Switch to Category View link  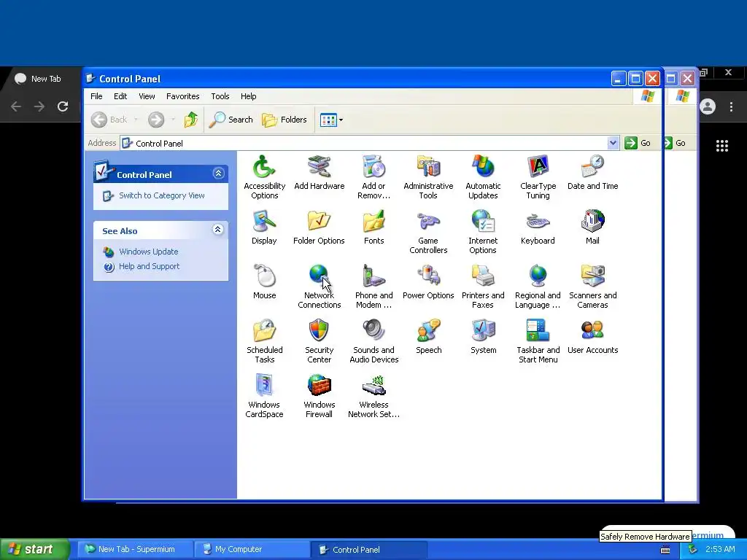[x=161, y=195]
